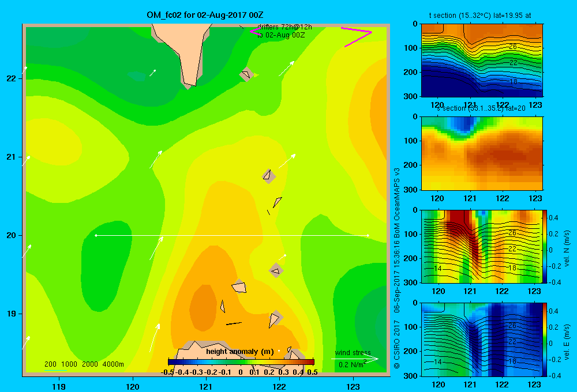Click latitude label 19 on main map
This screenshot has height=392, width=577.
point(12,314)
